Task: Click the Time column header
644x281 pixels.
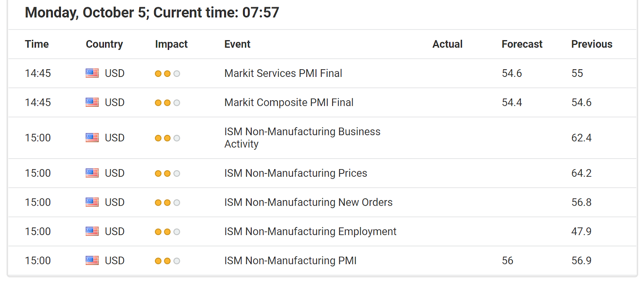Action: [x=37, y=44]
